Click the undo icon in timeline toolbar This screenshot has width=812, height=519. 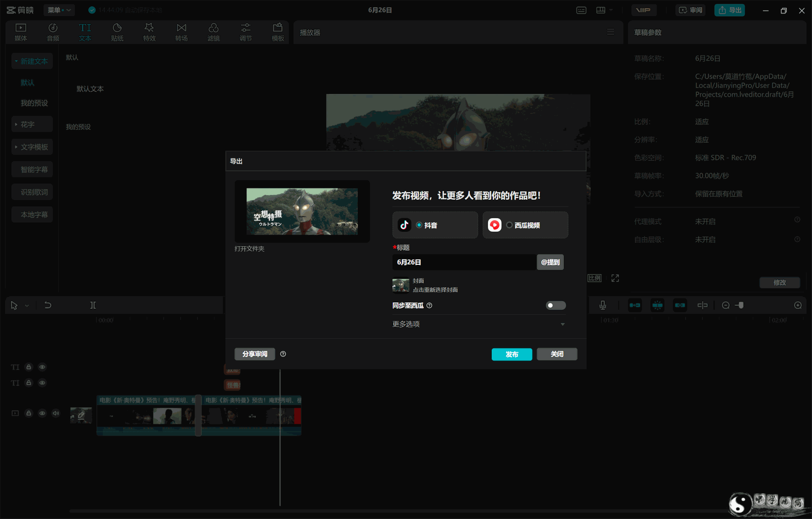[48, 305]
